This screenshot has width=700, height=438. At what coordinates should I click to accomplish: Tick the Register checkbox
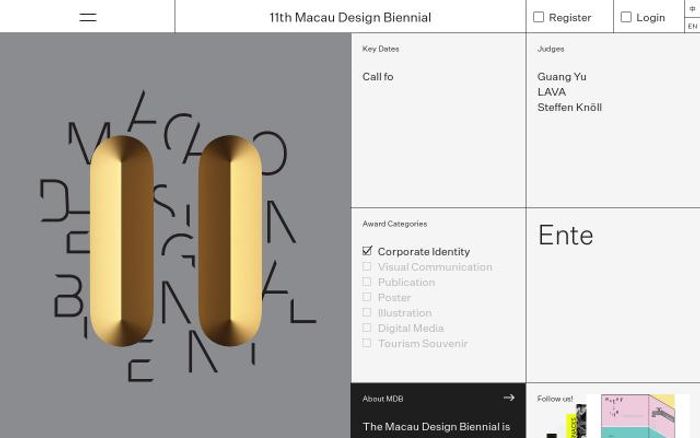tap(538, 17)
